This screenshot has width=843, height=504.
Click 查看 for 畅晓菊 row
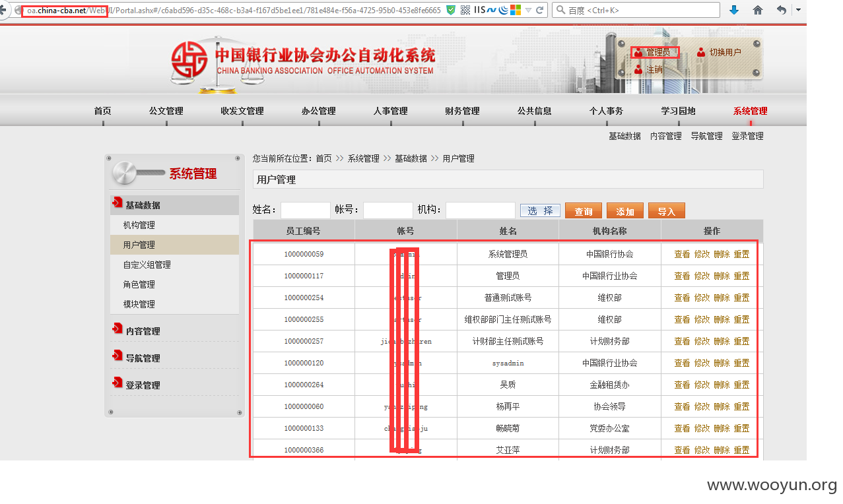coord(682,428)
